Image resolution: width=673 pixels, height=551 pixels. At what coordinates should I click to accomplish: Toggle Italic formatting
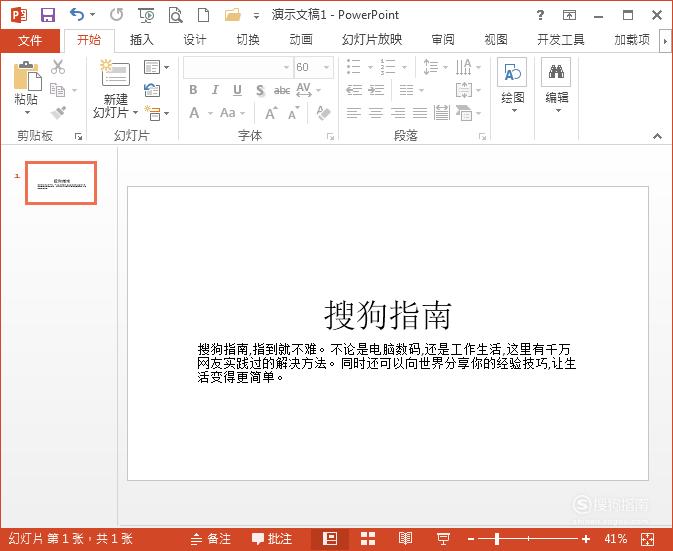tap(215, 90)
